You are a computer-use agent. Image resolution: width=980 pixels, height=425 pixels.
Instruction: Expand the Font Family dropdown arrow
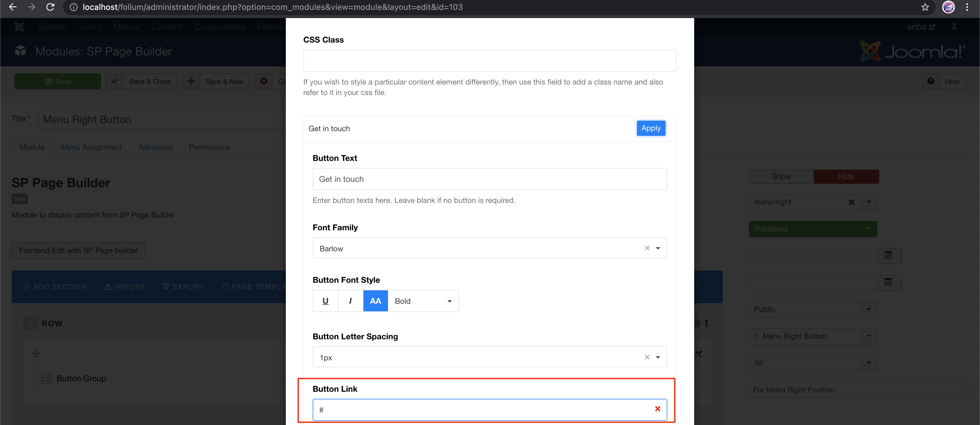tap(658, 248)
